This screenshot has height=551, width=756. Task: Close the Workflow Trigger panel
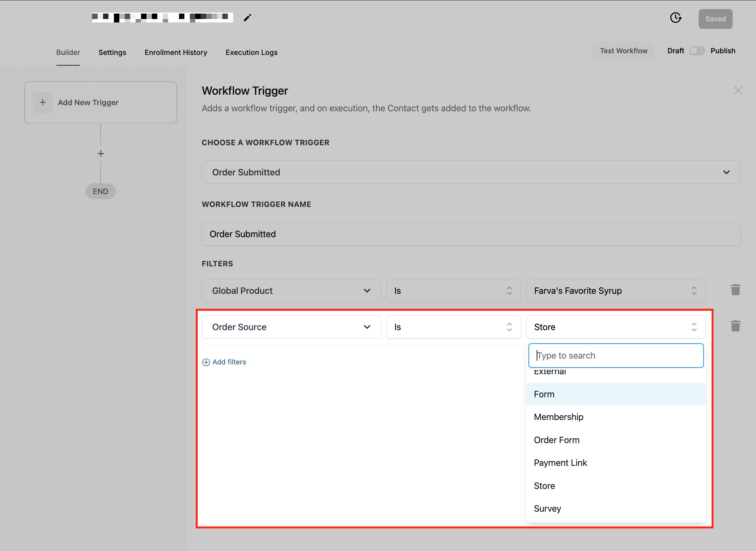click(x=738, y=91)
